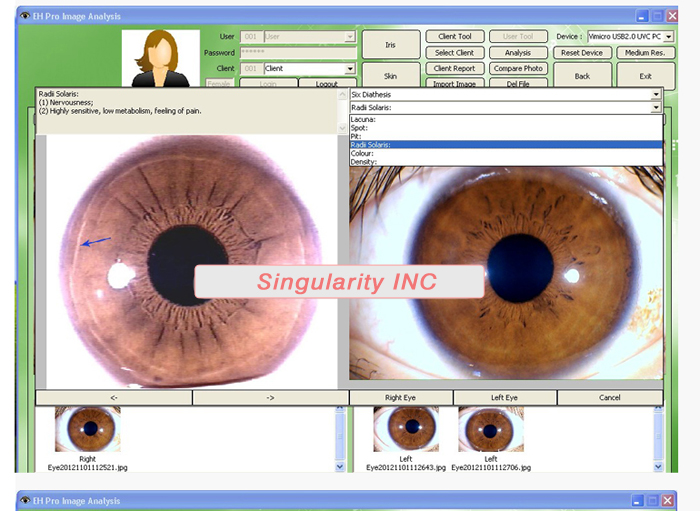Select left eye thumbnail Eye20121101112706.jpg

[491, 429]
